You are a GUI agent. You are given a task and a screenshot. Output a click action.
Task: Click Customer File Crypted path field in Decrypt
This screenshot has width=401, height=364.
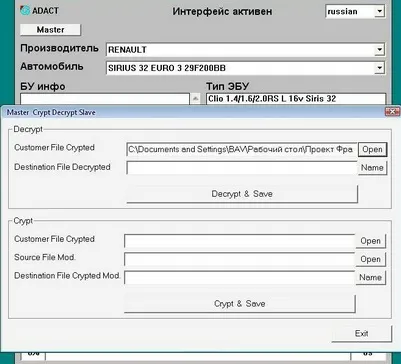(242, 149)
